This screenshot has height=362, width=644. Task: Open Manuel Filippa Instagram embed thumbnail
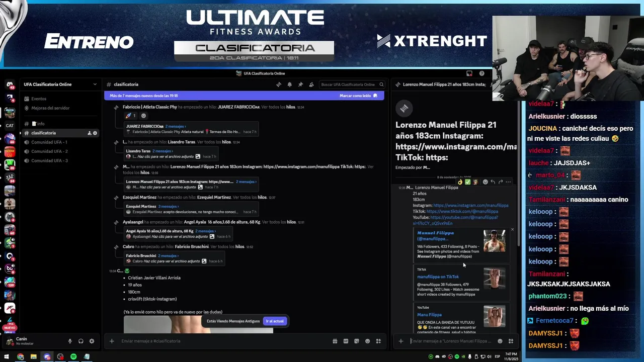494,241
